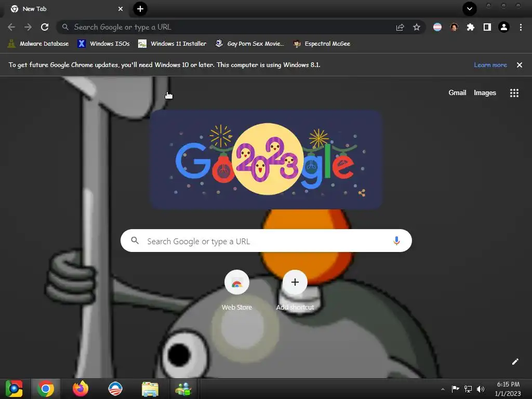Open the Google apps grid
This screenshot has height=399, width=532.
(514, 93)
